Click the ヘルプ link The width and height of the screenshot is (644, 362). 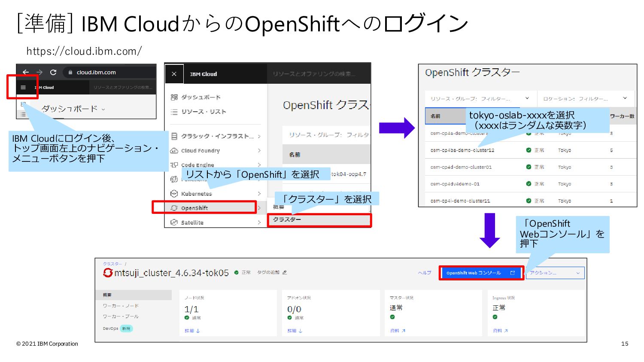(425, 273)
